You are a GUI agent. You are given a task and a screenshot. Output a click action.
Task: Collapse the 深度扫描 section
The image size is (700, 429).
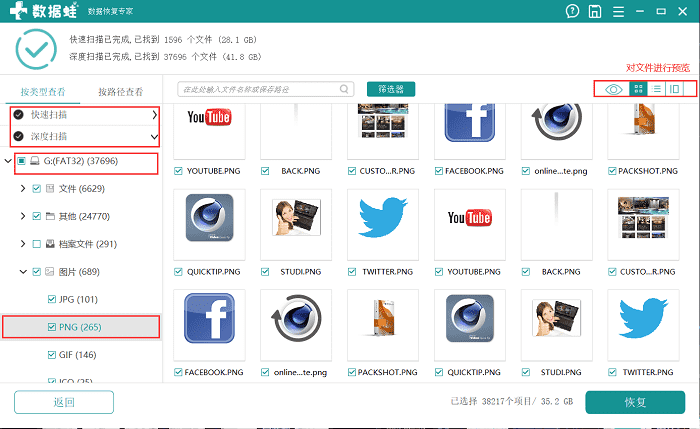pos(154,136)
